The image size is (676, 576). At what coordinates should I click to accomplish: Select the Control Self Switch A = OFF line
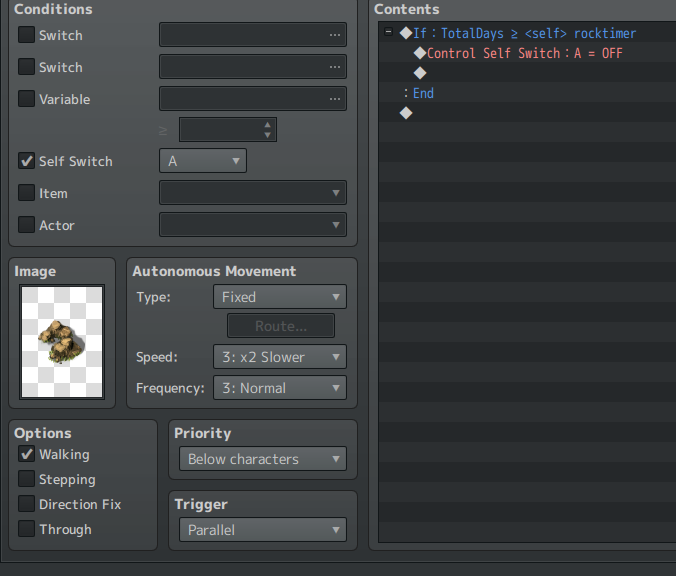tap(525, 53)
